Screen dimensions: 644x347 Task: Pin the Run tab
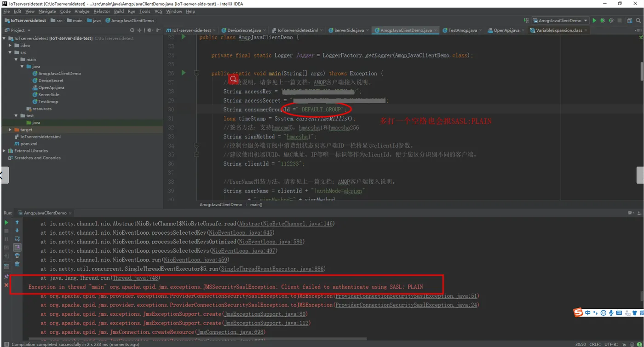coord(6,277)
